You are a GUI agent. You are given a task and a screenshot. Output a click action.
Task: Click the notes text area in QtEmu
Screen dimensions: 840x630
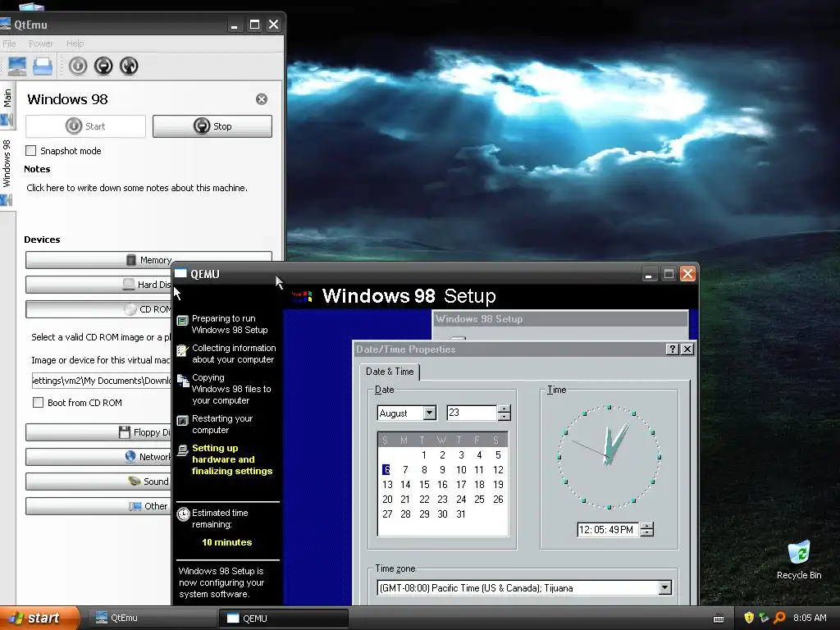137,188
